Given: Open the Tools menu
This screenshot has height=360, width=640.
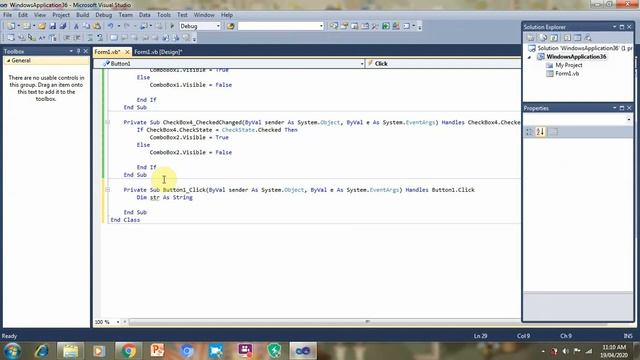Looking at the screenshot, I should (x=164, y=15).
